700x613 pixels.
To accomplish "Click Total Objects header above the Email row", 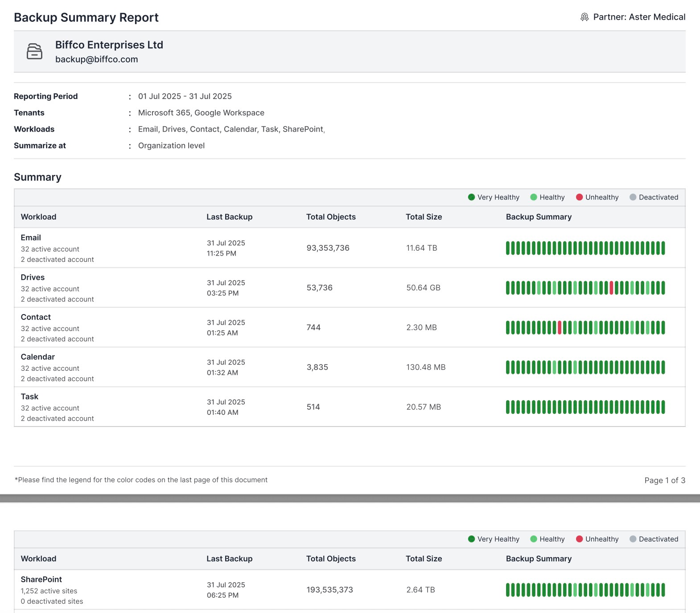I will tap(331, 217).
